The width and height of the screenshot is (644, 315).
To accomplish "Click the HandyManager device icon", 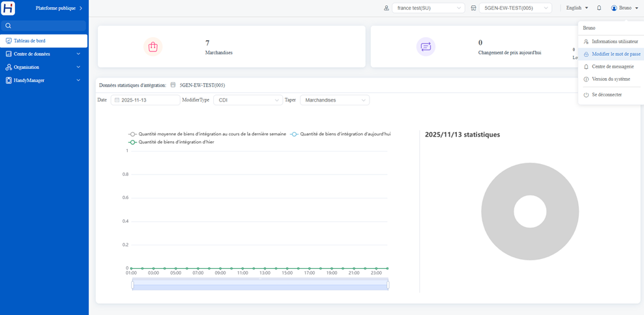I will point(8,81).
